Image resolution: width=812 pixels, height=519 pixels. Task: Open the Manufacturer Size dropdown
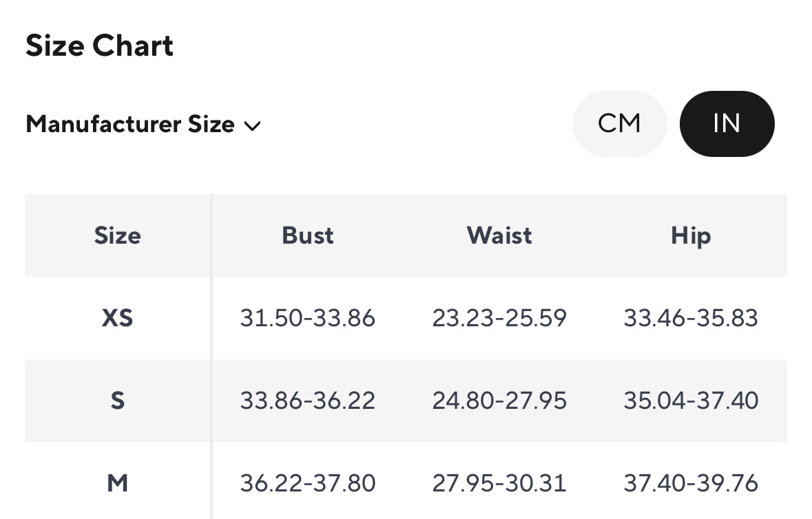[143, 124]
